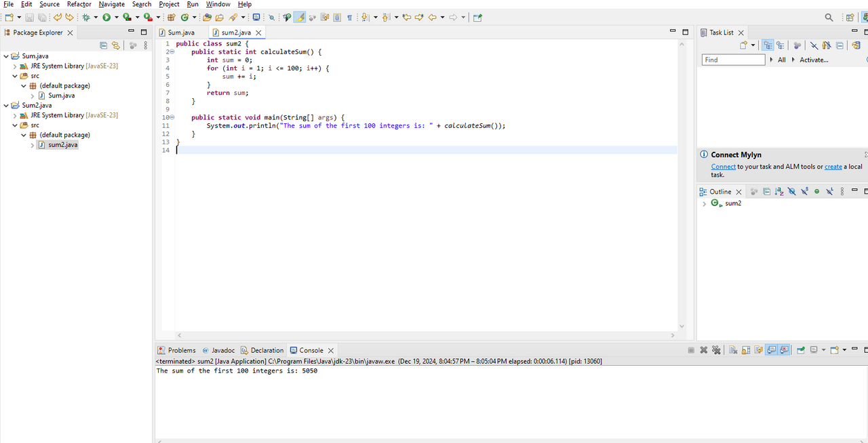Run the program with the green Run button
Viewport: 868px width, 443px height.
point(106,18)
